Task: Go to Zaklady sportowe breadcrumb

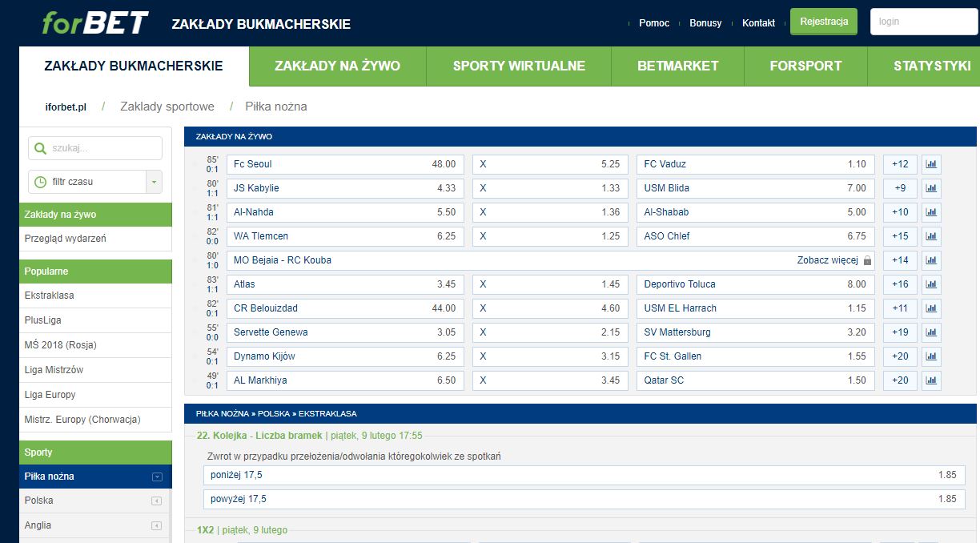Action: point(167,107)
